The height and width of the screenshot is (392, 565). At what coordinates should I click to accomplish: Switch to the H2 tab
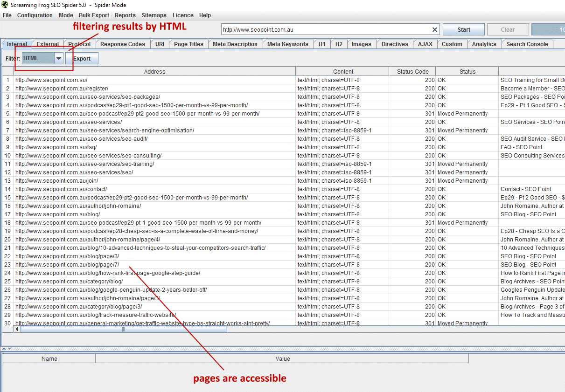tap(339, 44)
